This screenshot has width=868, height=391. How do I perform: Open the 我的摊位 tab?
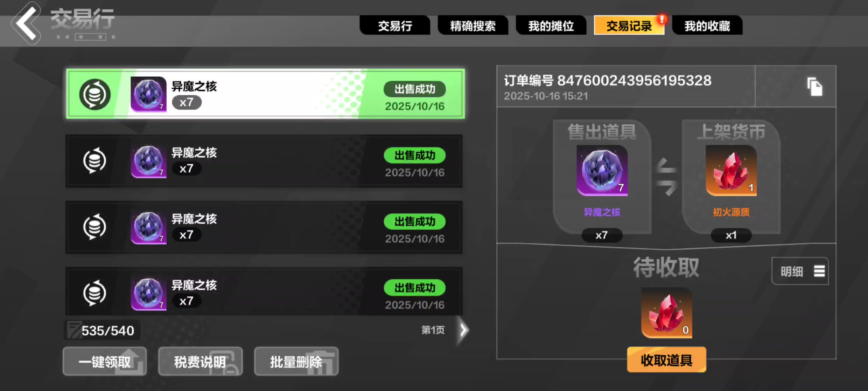551,25
